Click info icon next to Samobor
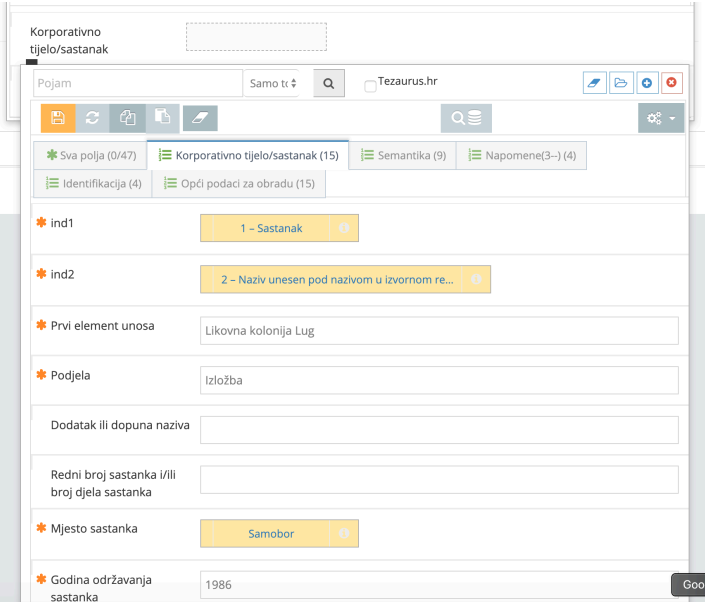This screenshot has height=602, width=705. point(344,533)
